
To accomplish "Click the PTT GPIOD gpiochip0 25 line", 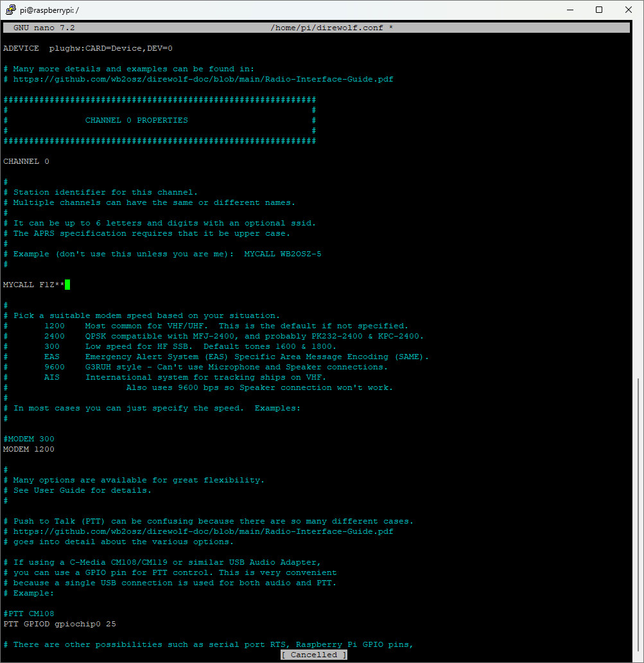I will click(x=60, y=624).
